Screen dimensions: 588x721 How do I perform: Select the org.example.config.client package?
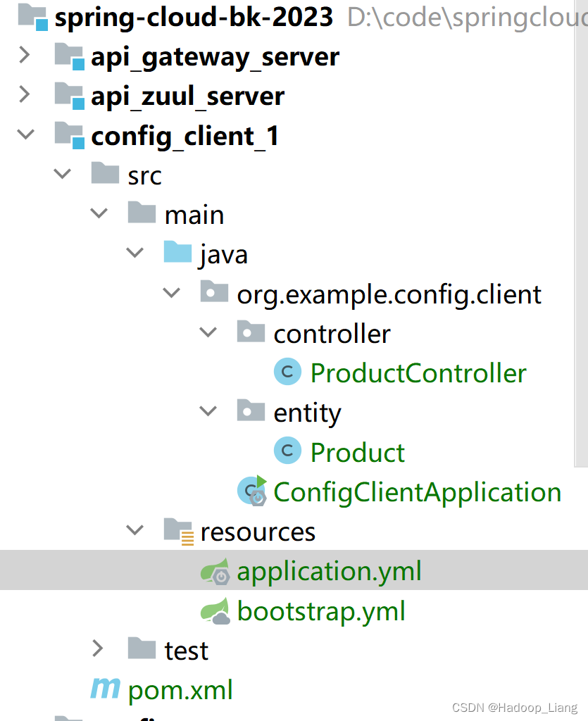coord(389,294)
